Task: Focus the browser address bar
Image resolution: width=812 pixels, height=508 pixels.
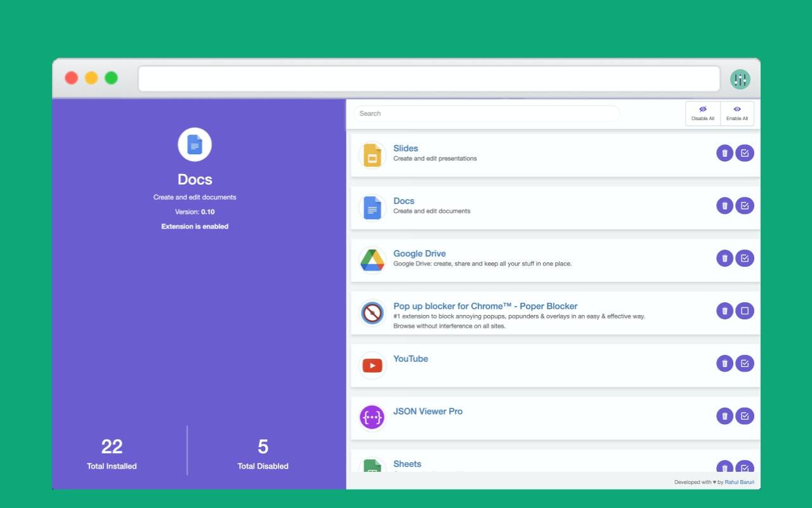Action: tap(429, 79)
